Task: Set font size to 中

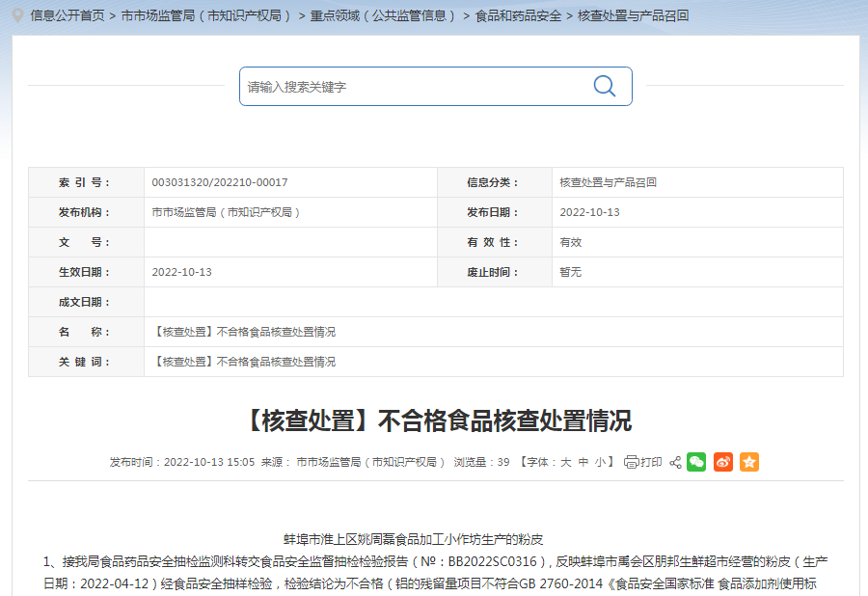Action: [x=583, y=462]
